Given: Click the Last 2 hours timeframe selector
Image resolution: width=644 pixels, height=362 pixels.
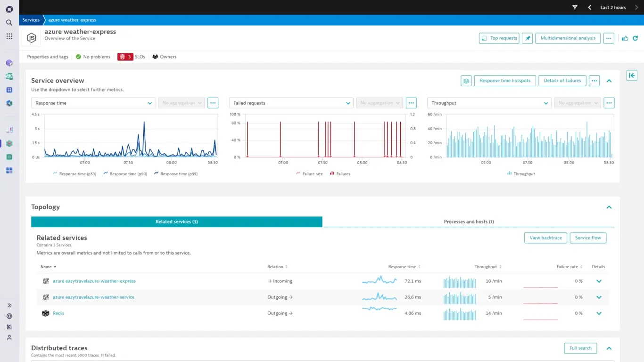Looking at the screenshot, I should pyautogui.click(x=613, y=8).
